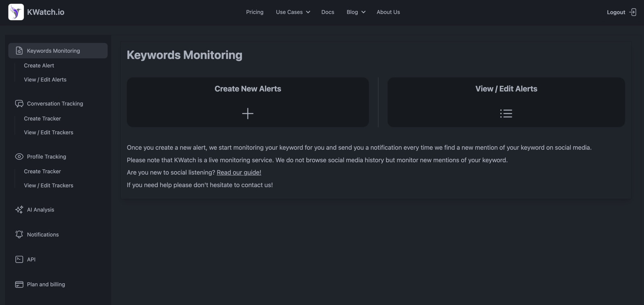The height and width of the screenshot is (305, 644).
Task: Click the text about contacting for help
Action: [200, 185]
